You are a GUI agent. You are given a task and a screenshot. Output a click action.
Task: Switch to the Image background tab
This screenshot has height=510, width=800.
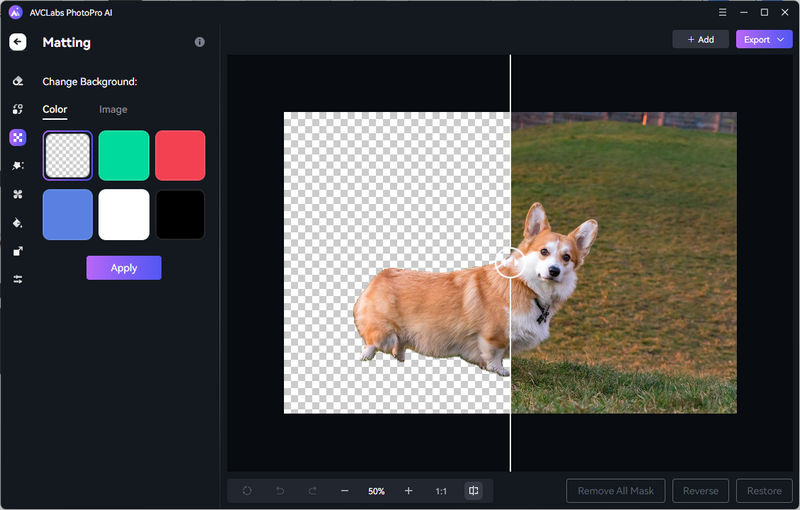click(x=113, y=109)
